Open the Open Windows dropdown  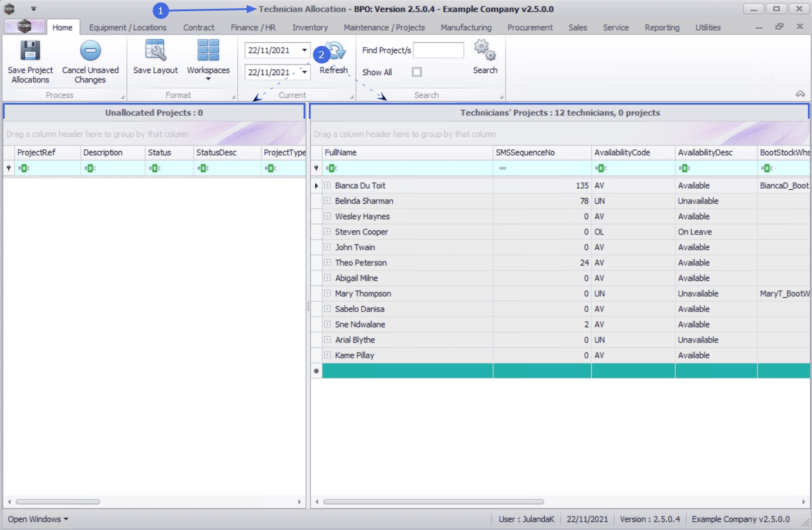point(38,519)
